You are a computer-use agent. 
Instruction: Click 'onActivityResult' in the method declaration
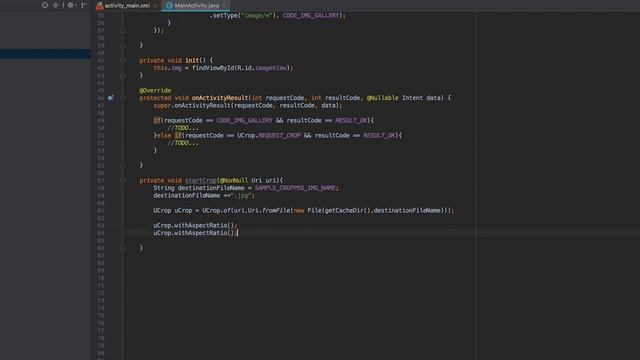(220, 98)
